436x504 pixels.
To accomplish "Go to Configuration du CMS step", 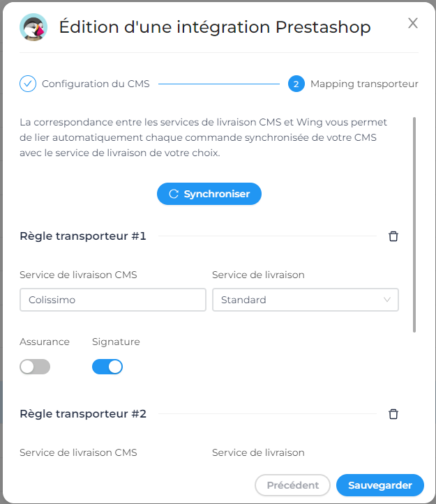I will click(x=96, y=84).
